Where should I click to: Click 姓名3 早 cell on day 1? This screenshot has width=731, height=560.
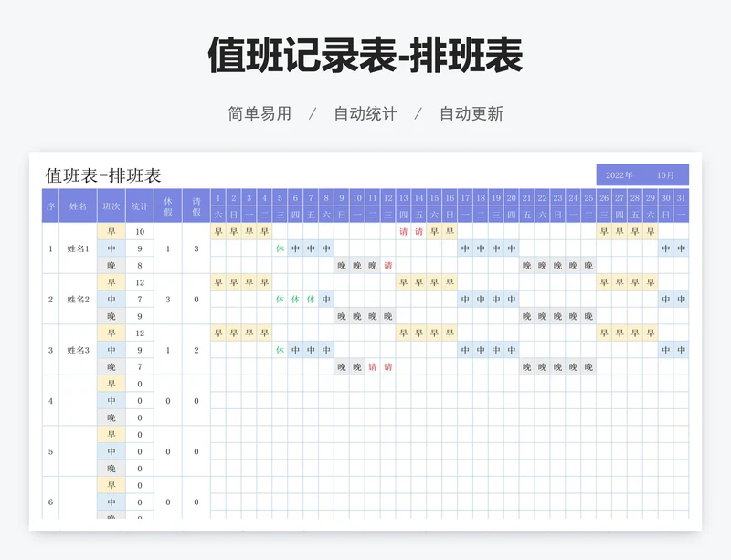(218, 333)
